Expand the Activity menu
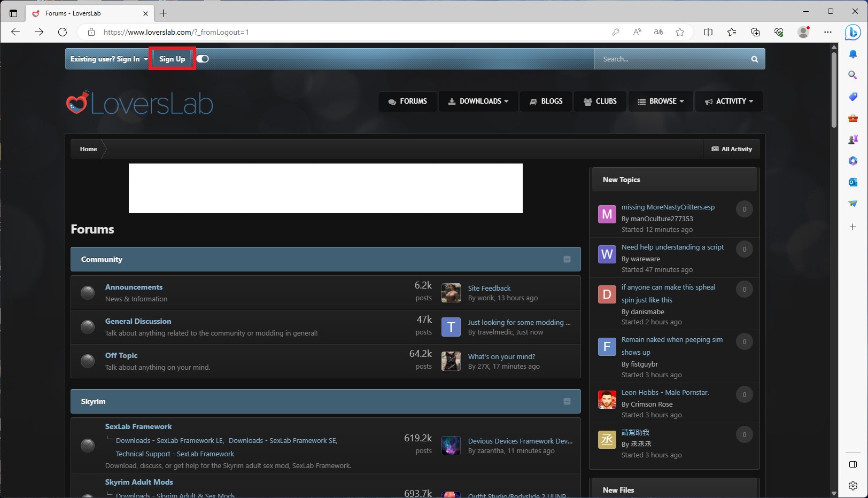The width and height of the screenshot is (868, 498). pos(728,101)
